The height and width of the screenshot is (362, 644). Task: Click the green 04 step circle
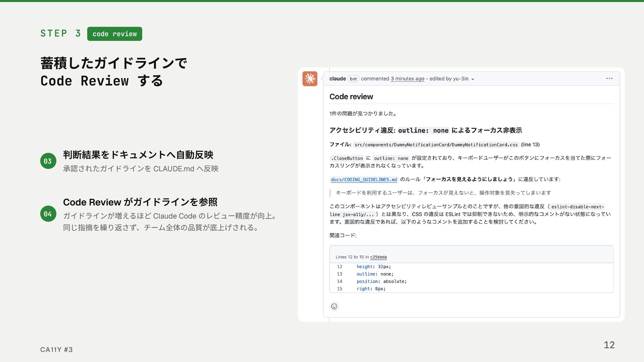click(48, 214)
